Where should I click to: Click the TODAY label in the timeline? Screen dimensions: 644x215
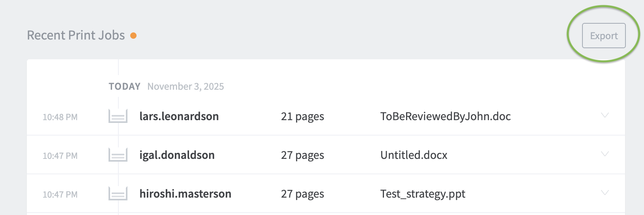pos(124,87)
